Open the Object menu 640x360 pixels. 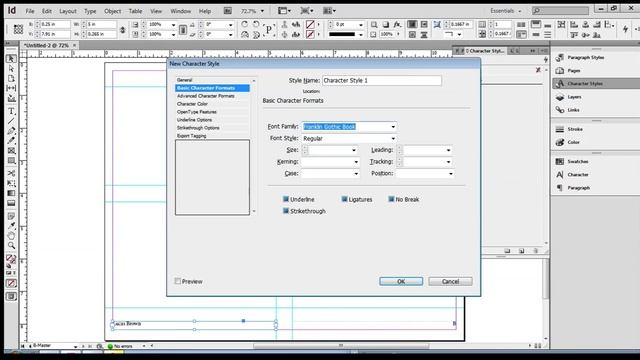pos(112,11)
